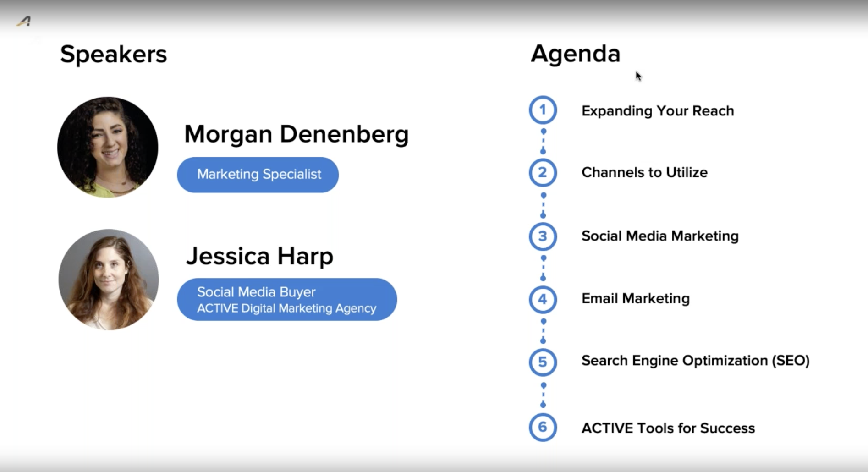
Task: Click the Morgan Denenberg name text
Action: point(296,134)
